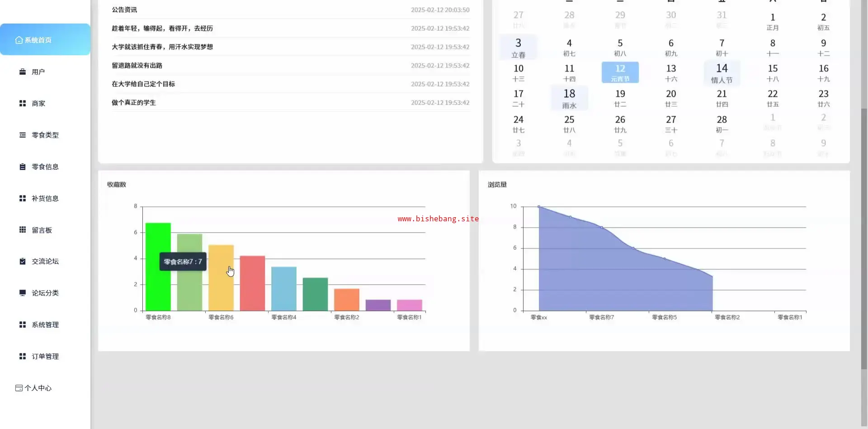Click the grid icon next to 订单管理
Screen dimensions: 868x429
[x=23, y=357]
